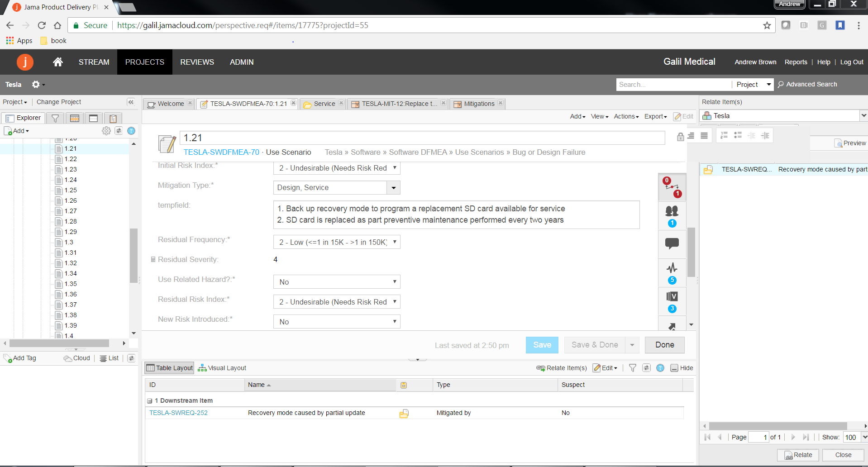Switch to Table Layout view
868x467 pixels.
click(x=170, y=368)
